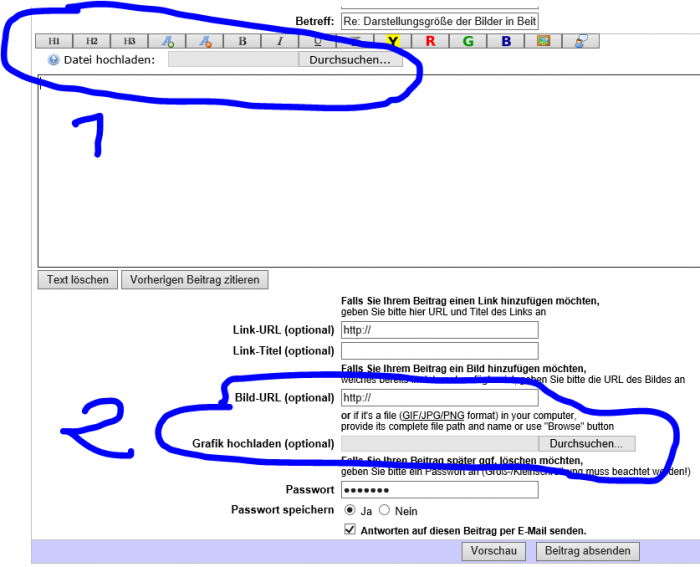Focus the Passwort field
Image resolution: width=700 pixels, height=567 pixels.
tap(440, 490)
